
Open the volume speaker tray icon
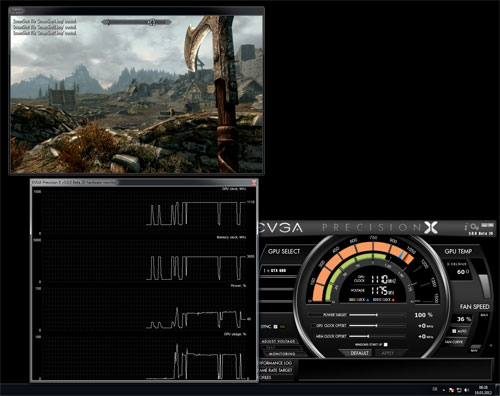(x=467, y=390)
